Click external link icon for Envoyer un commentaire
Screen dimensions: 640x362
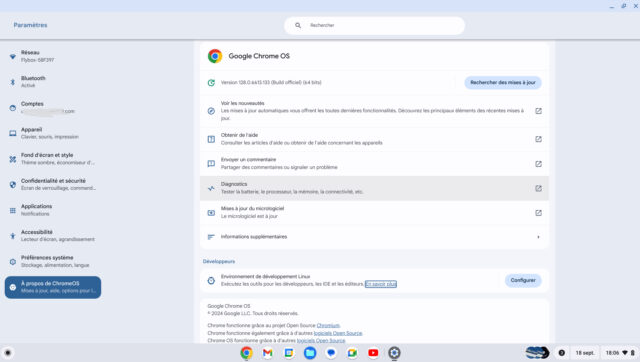click(x=538, y=164)
